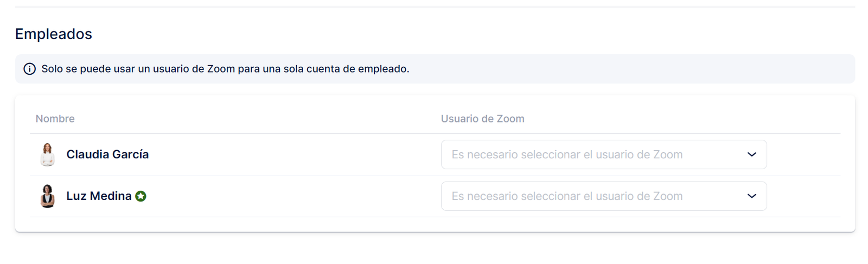Click the placeholder text in Luz's Zoom field
This screenshot has height=264, width=868.
567,196
